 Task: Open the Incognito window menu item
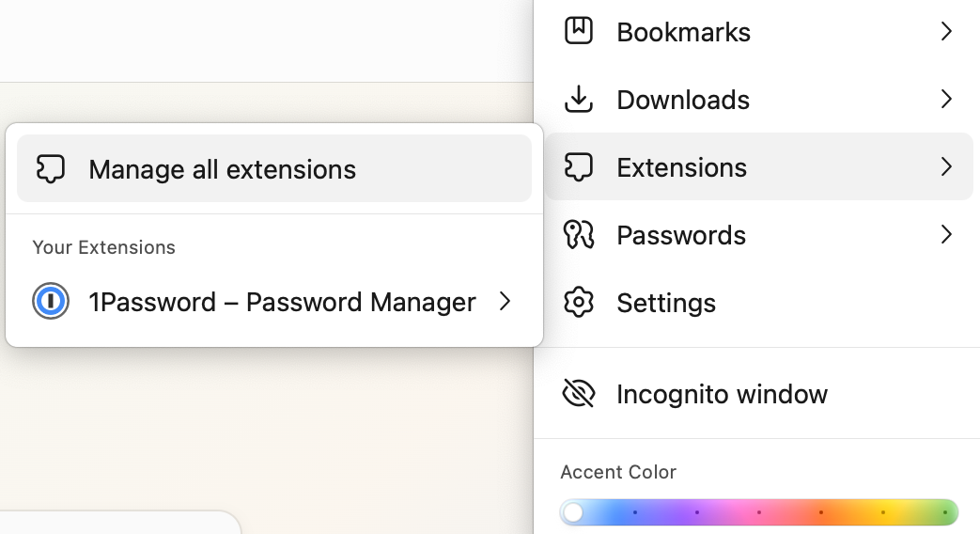point(722,394)
